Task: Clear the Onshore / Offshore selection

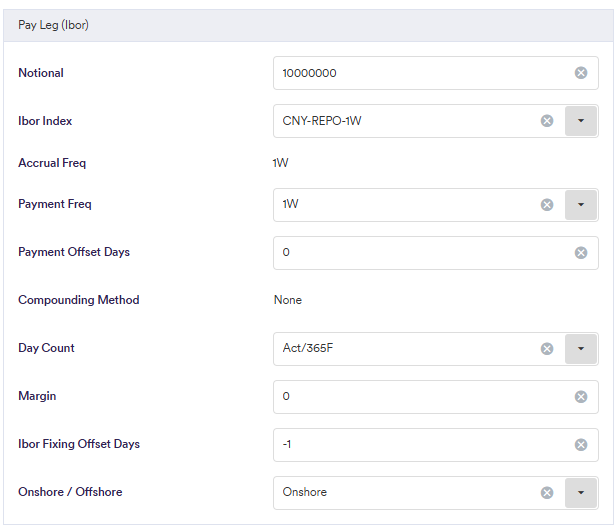Action: [547, 493]
